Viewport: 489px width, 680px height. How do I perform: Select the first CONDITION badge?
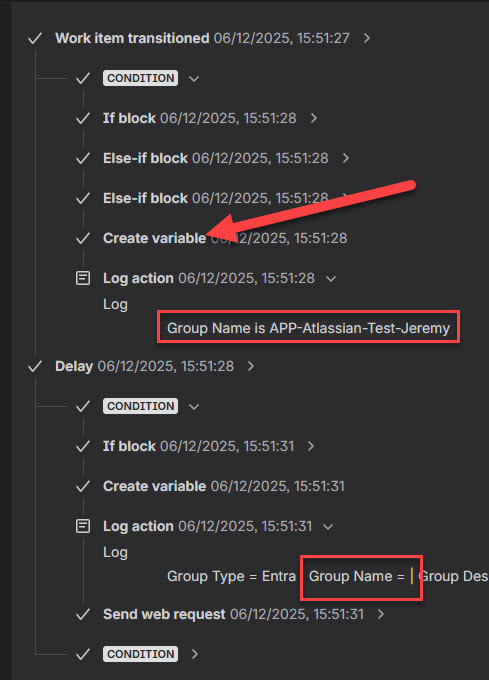(140, 78)
